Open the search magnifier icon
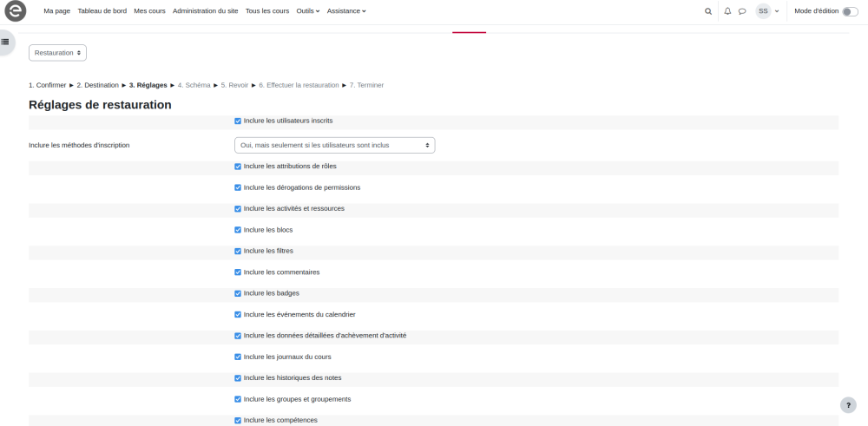868x426 pixels. 708,11
